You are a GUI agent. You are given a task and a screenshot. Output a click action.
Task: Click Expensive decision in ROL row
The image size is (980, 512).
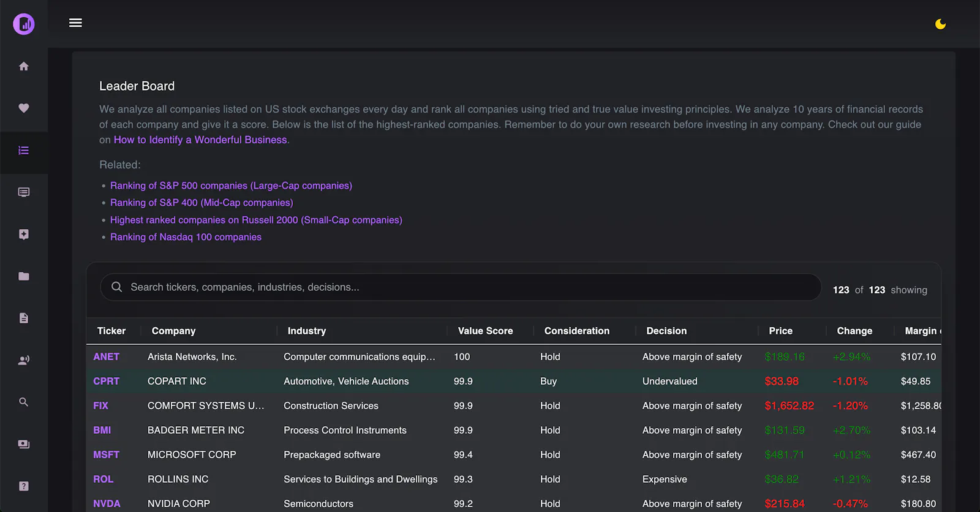click(x=665, y=479)
